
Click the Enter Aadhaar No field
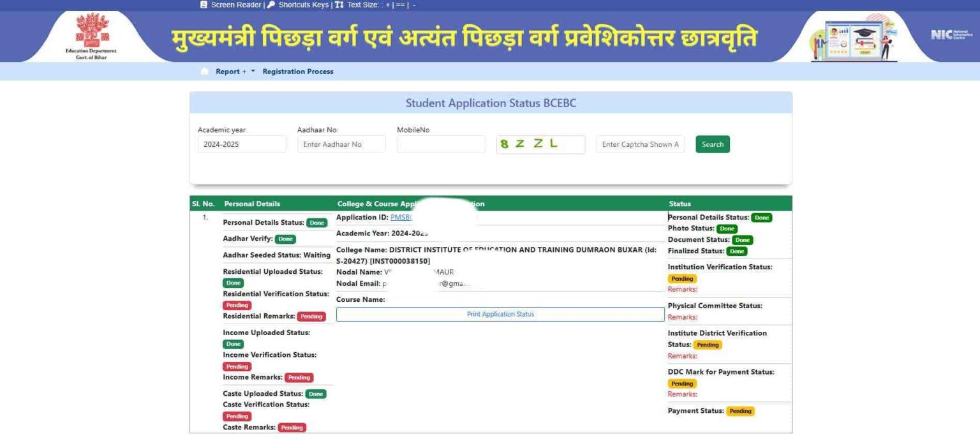tap(341, 144)
